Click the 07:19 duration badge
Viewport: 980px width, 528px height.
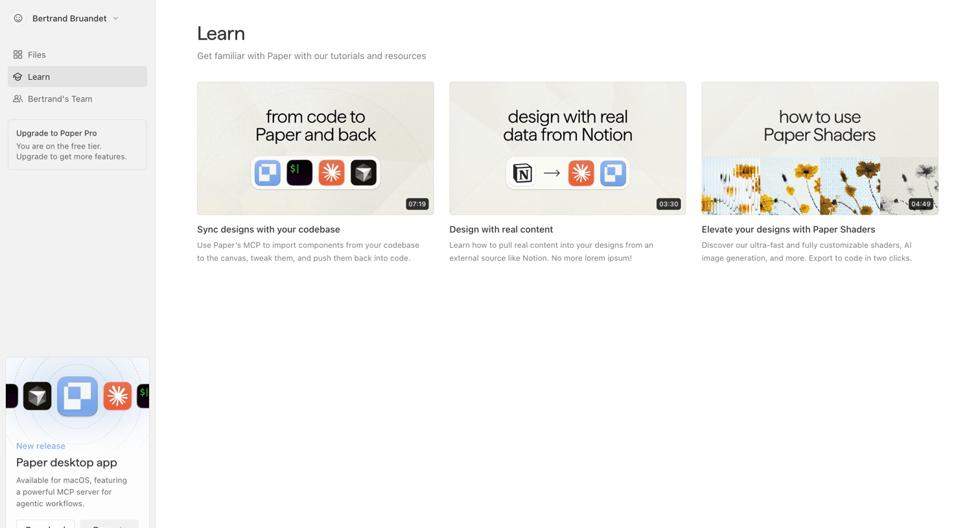coord(417,204)
